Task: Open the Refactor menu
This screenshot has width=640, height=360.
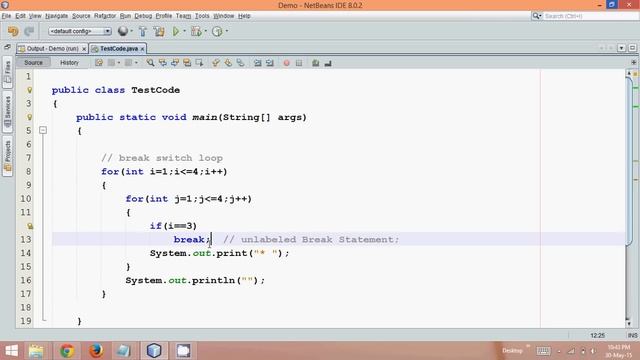Action: point(105,16)
